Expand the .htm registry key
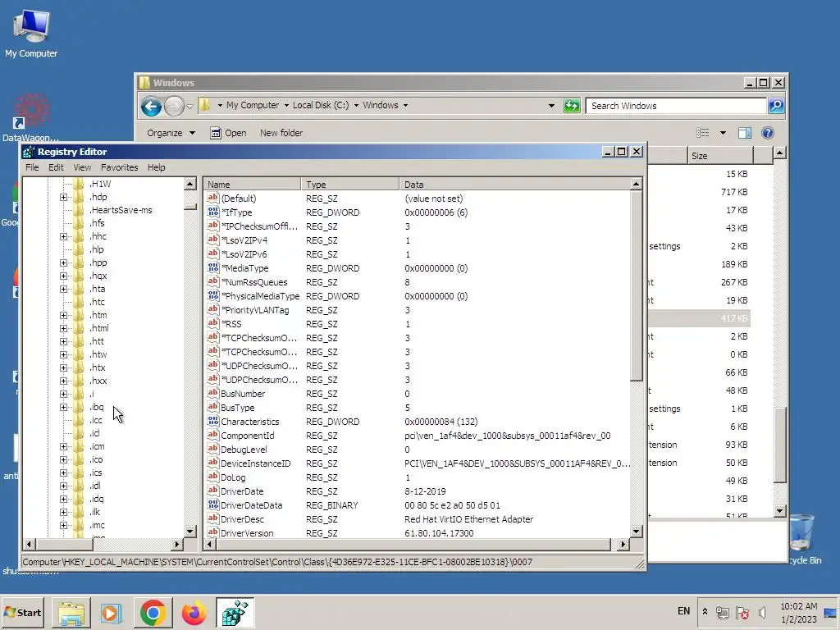This screenshot has width=840, height=630. [63, 315]
